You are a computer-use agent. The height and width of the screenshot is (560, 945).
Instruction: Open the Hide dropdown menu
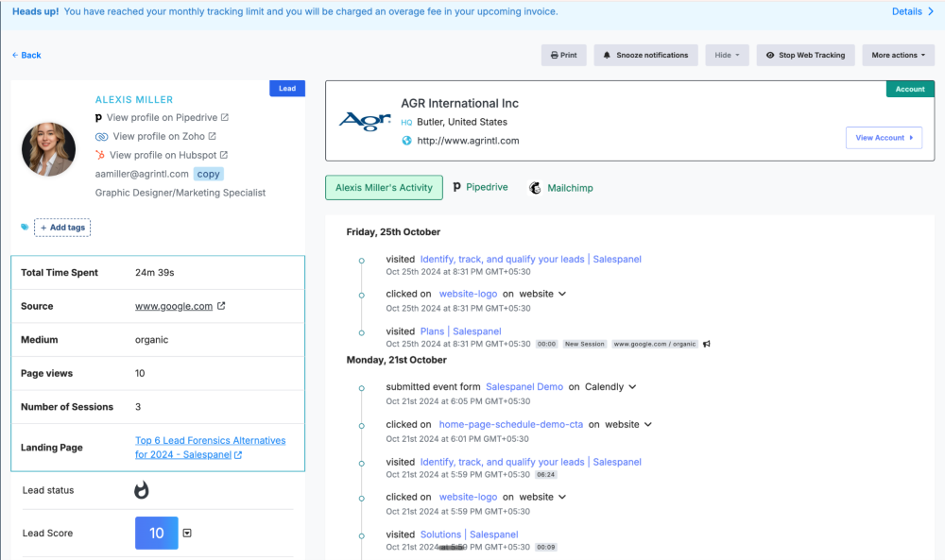[727, 55]
